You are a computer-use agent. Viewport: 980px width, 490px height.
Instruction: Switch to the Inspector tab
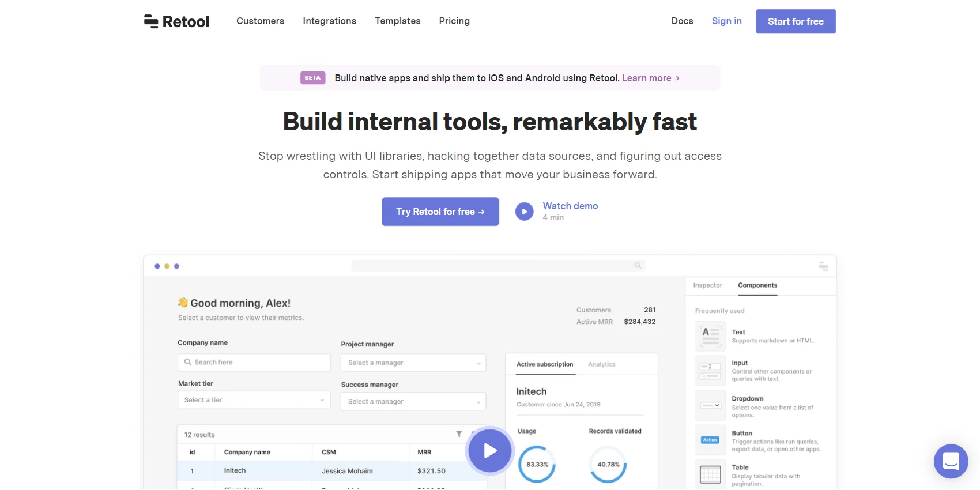[x=707, y=285]
